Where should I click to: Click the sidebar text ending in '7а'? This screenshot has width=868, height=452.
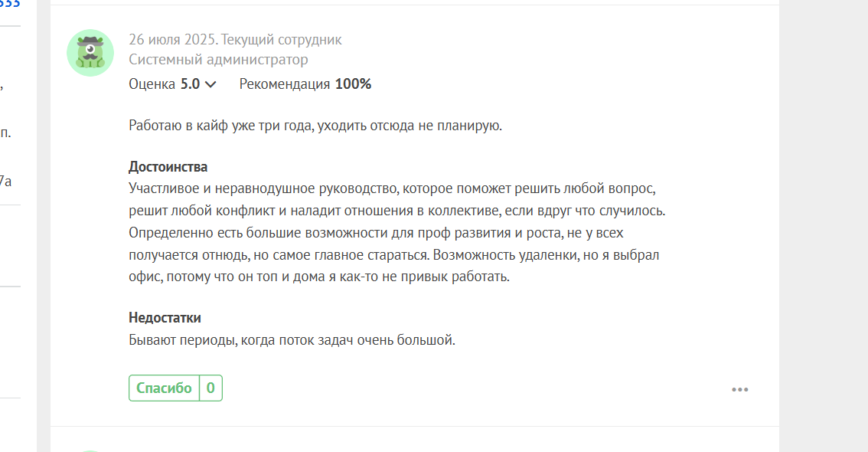5,181
